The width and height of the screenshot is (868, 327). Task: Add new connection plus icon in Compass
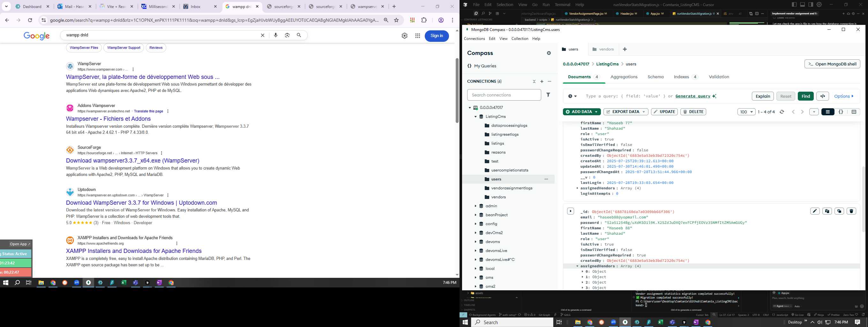(542, 81)
